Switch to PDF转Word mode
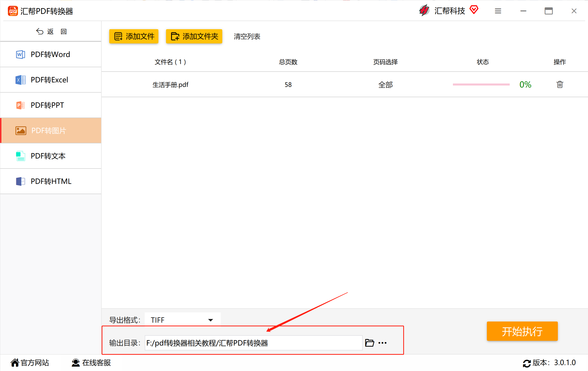Viewport: 588px width, 371px height. click(51, 54)
